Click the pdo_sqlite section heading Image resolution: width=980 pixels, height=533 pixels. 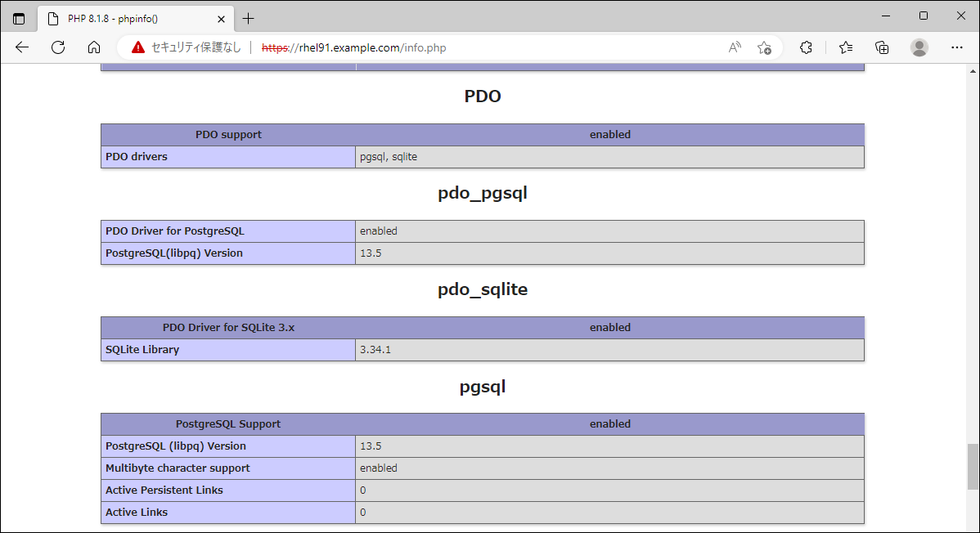click(x=483, y=289)
